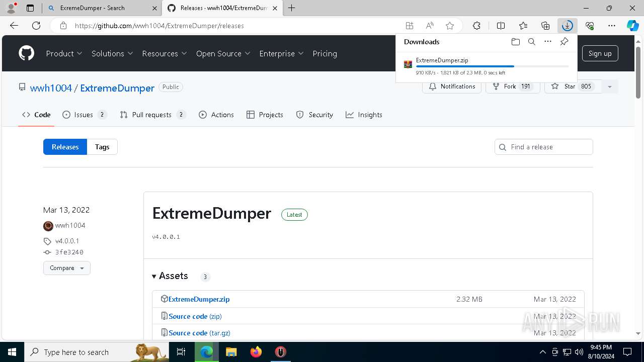Expand Product menu
This screenshot has width=644, height=362.
tap(64, 53)
